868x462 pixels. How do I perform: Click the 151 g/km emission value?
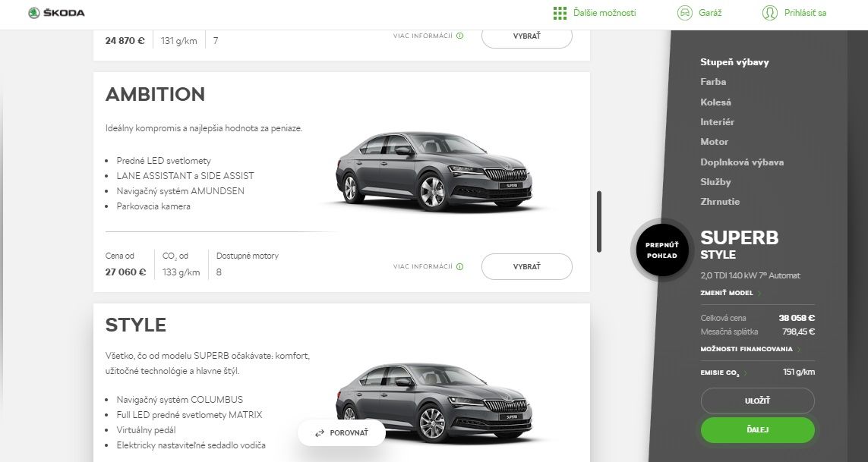point(799,372)
